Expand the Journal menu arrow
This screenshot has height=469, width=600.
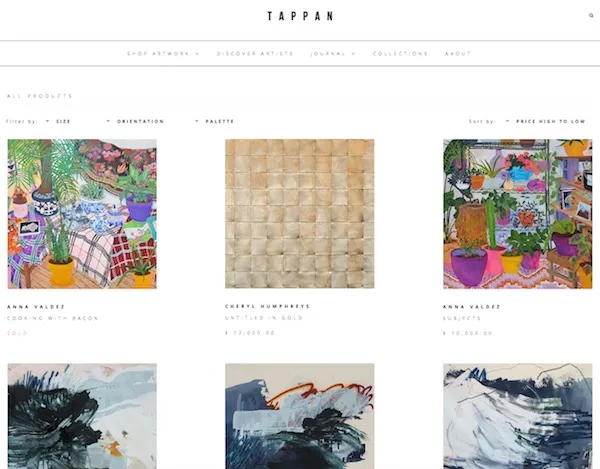(354, 54)
